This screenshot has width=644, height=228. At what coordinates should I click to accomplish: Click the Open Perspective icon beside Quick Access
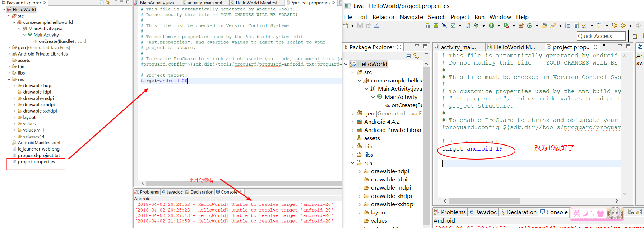pyautogui.click(x=635, y=36)
